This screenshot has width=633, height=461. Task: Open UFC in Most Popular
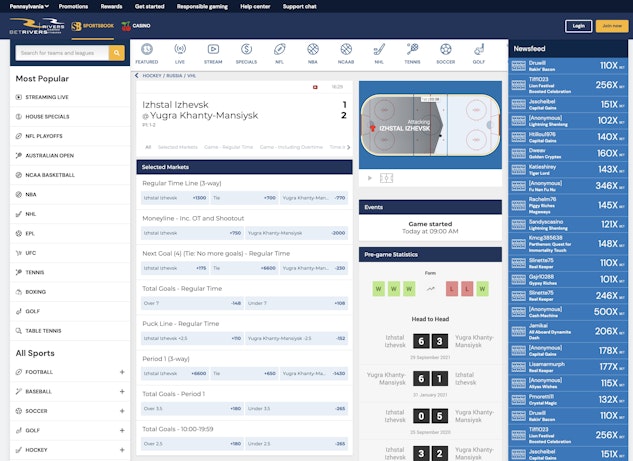[x=70, y=253]
